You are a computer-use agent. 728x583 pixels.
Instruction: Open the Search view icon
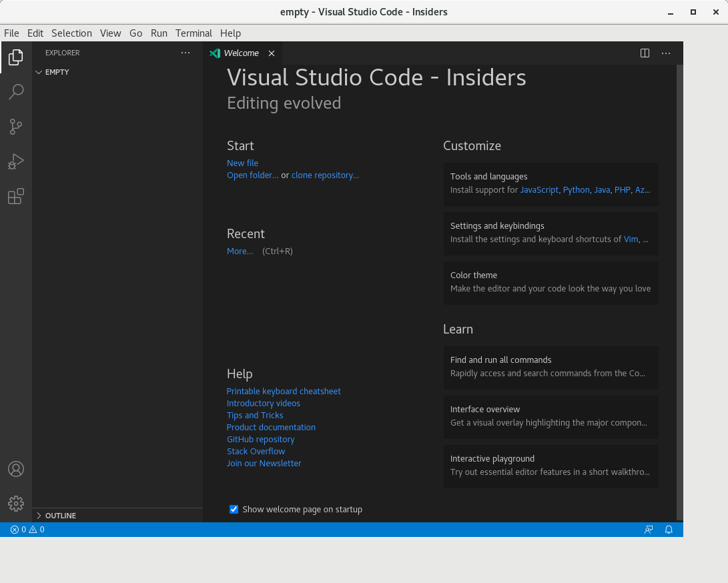pyautogui.click(x=16, y=92)
